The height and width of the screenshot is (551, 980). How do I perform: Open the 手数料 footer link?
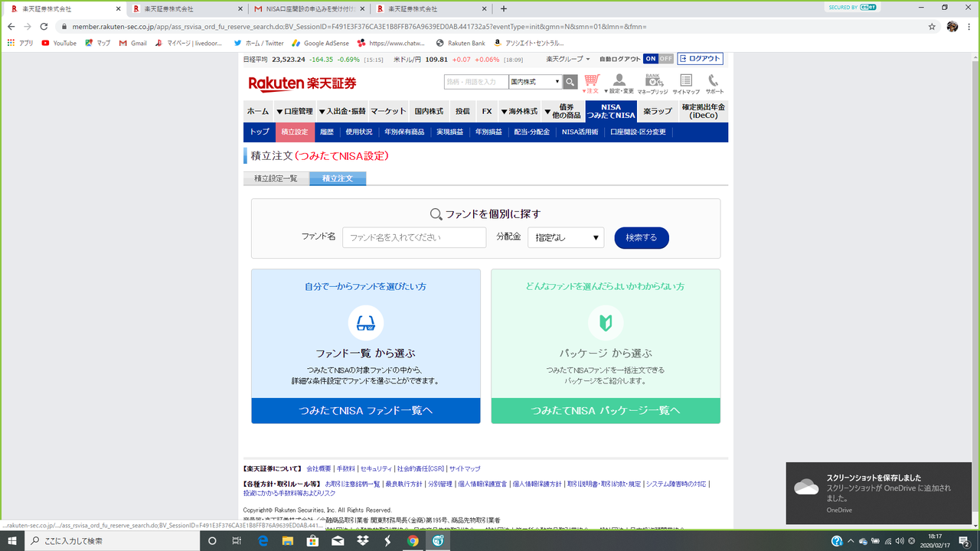pos(345,468)
